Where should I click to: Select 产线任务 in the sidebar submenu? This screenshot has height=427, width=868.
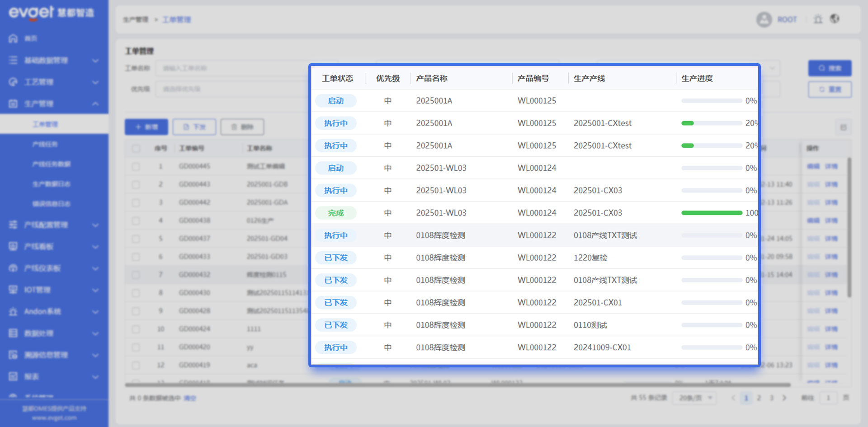click(45, 145)
